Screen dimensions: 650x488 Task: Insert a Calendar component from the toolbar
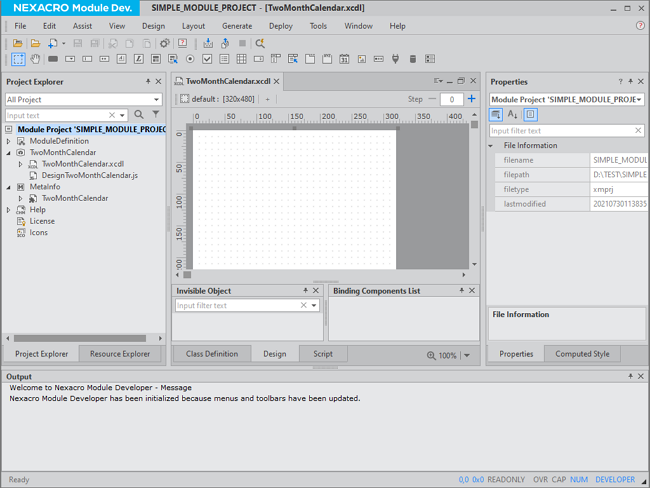pos(343,59)
